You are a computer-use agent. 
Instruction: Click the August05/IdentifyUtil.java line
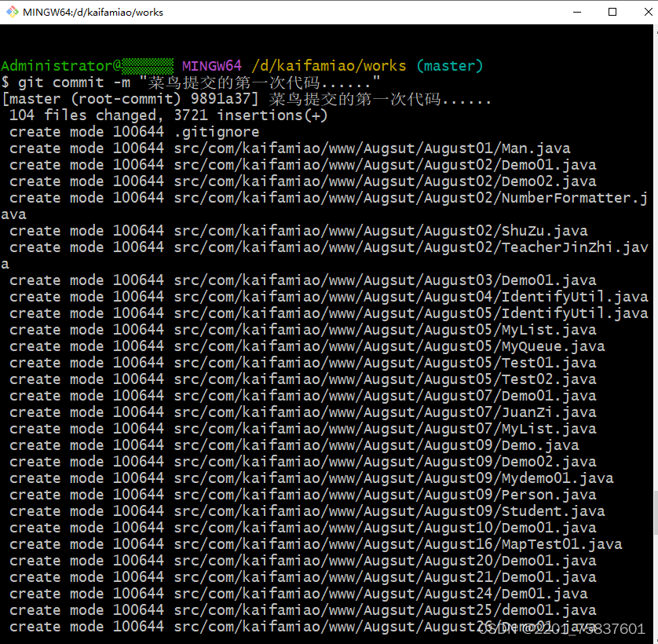coord(328,313)
